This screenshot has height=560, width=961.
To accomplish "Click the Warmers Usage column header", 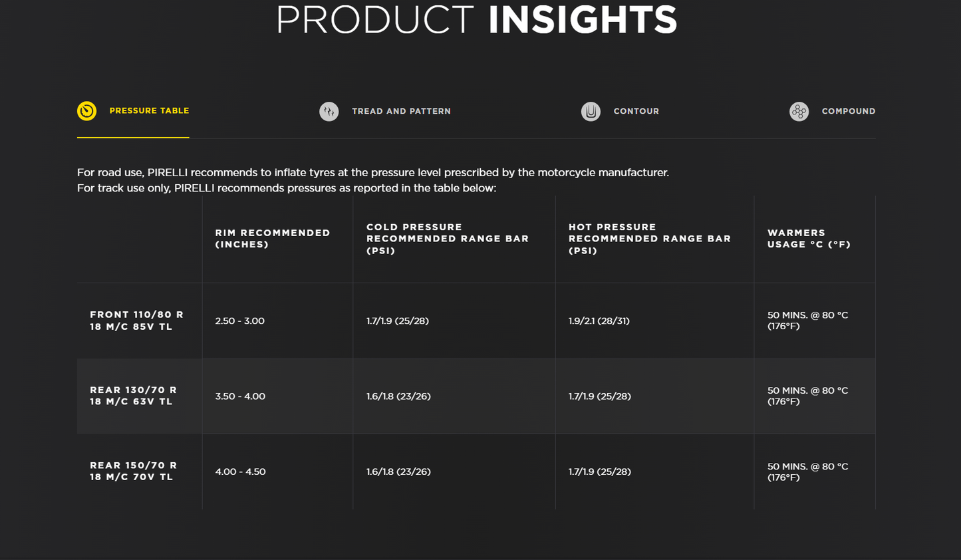I will click(808, 239).
